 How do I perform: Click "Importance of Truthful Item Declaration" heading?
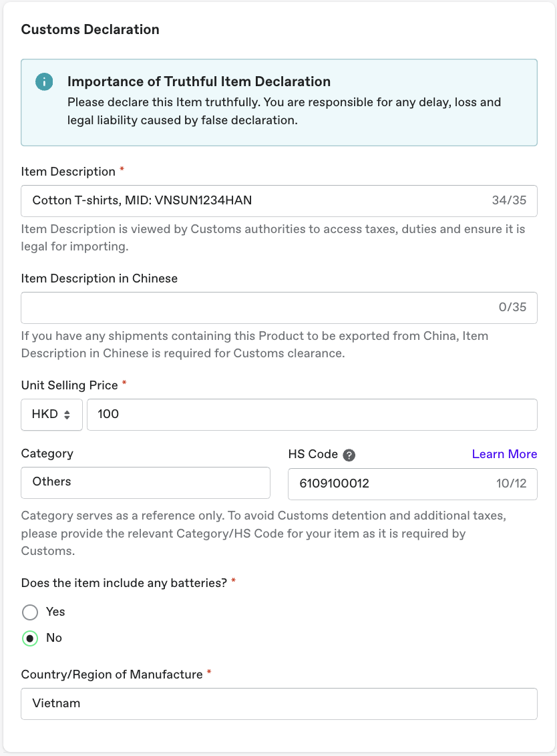click(198, 81)
